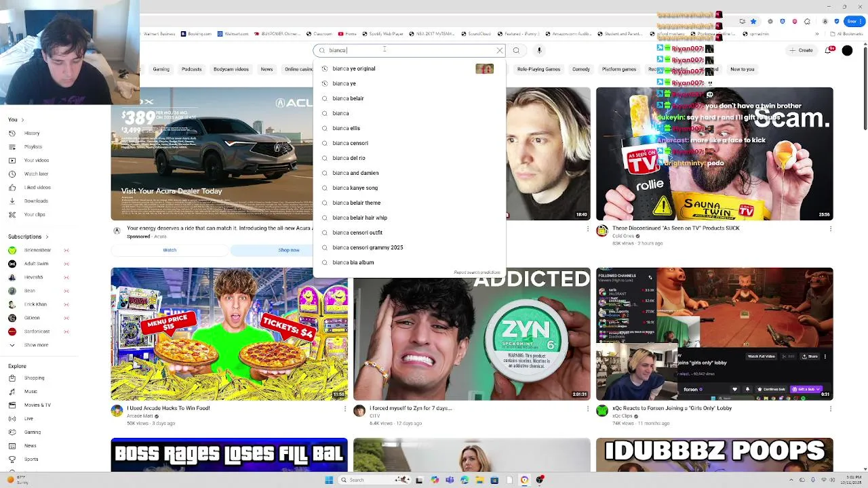This screenshot has height=488, width=868.
Task: Open the Windows Start menu
Action: click(329, 480)
